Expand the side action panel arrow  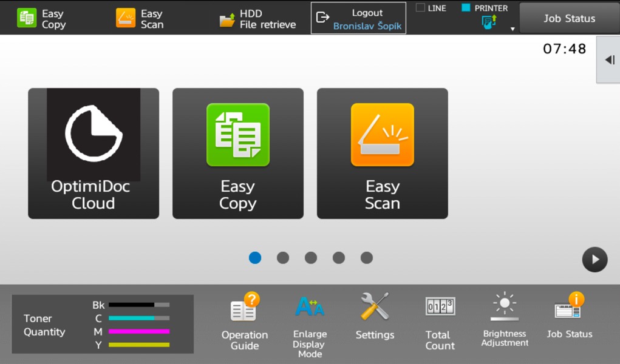coord(608,59)
